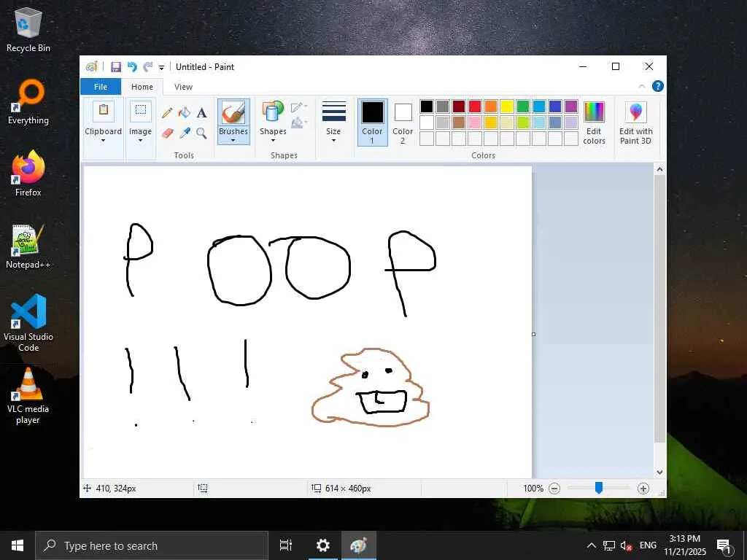Click the Shape fill icon

(298, 122)
